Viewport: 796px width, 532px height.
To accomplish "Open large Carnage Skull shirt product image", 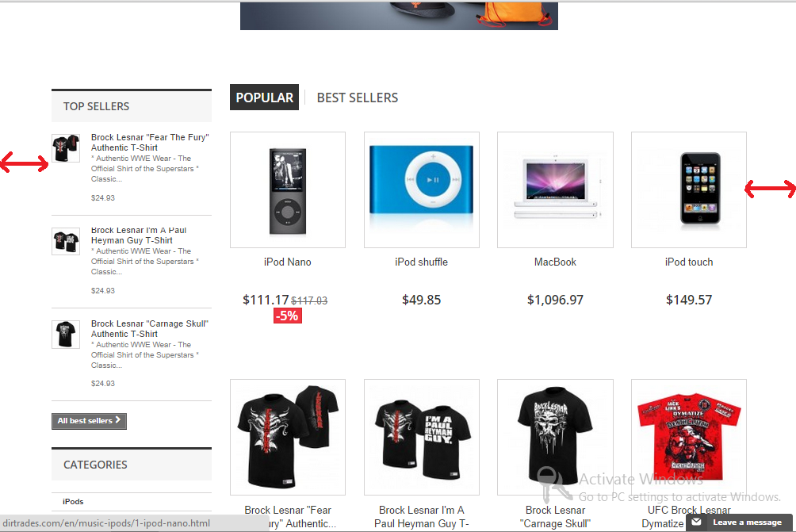I will point(555,437).
